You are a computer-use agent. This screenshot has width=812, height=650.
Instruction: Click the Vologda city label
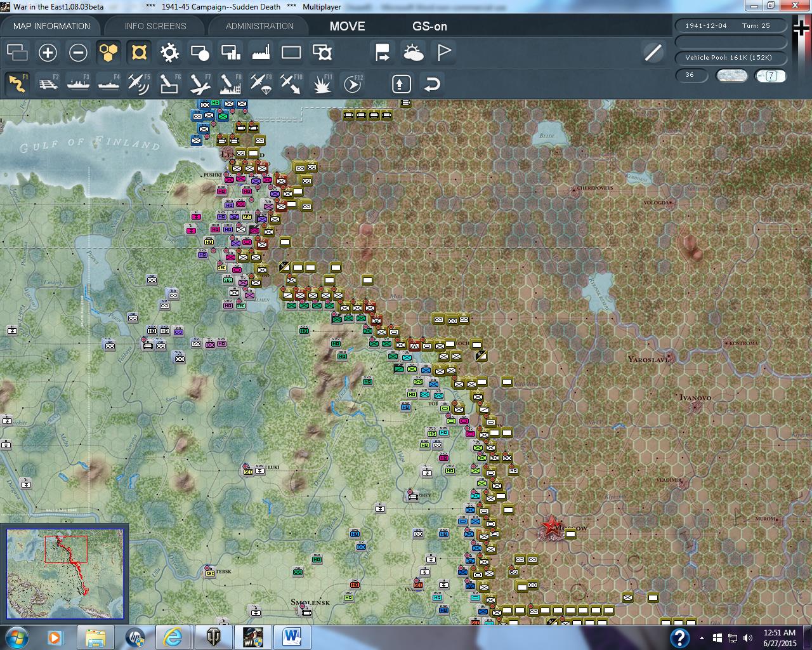click(x=657, y=202)
